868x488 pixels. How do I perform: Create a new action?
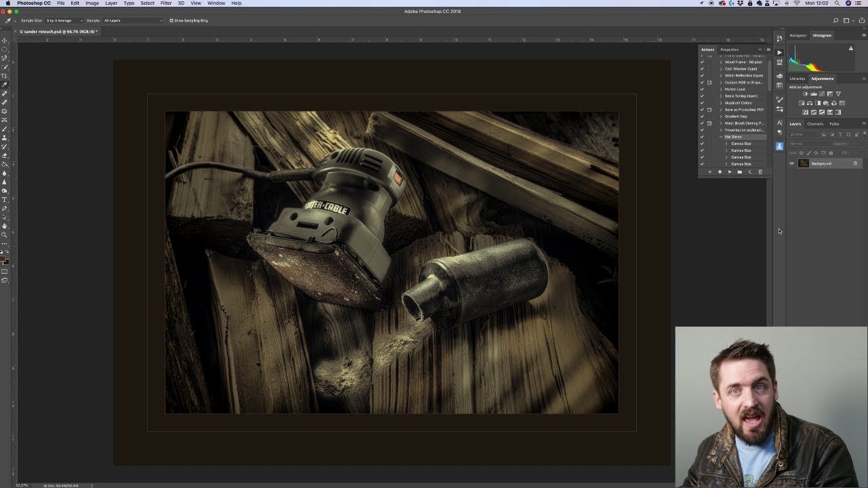tap(751, 171)
